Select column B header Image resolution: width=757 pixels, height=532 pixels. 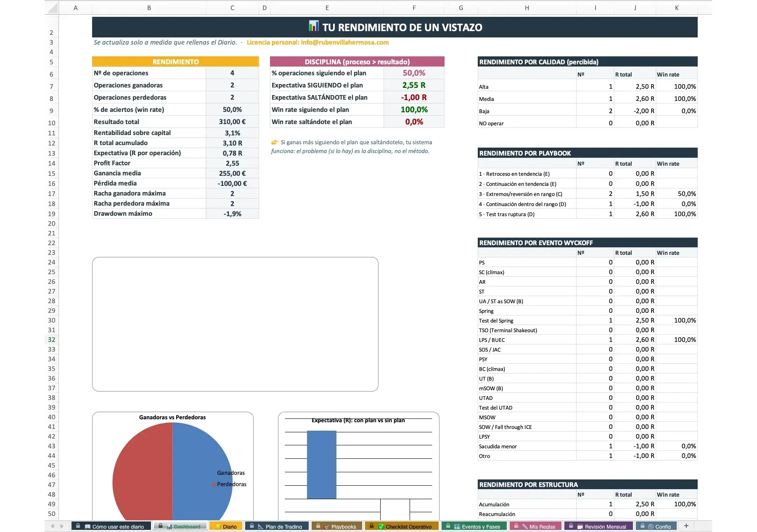tap(149, 8)
